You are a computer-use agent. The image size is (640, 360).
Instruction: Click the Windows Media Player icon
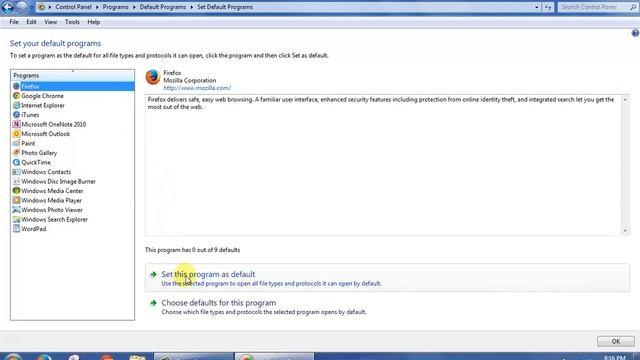tap(16, 200)
